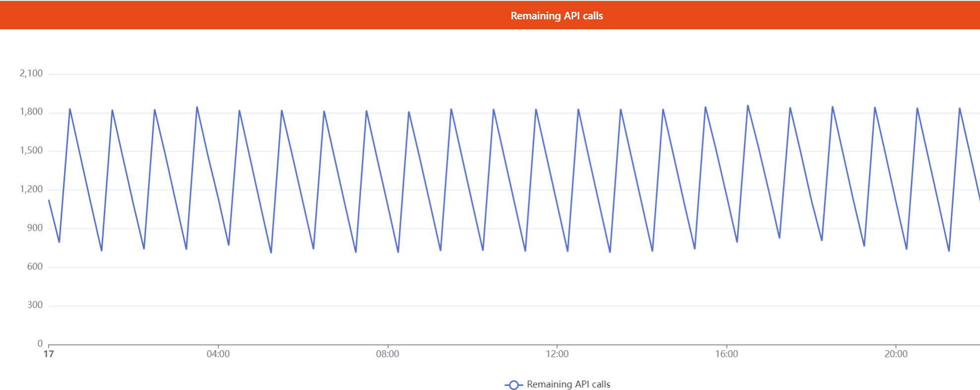Click the 300 y-axis label
The image size is (980, 390).
(35, 305)
